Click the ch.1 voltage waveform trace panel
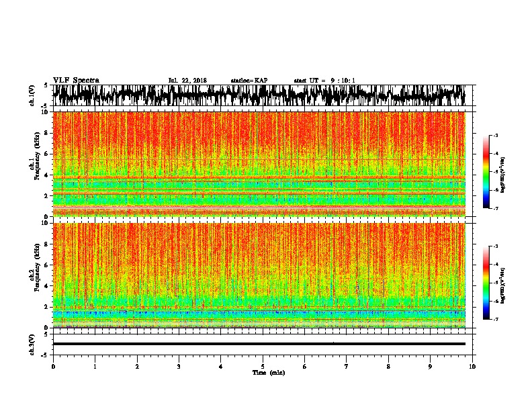The image size is (532, 411). point(262,95)
